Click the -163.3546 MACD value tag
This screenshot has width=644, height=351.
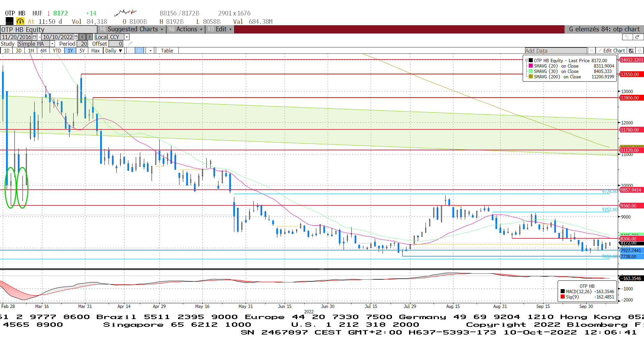pyautogui.click(x=632, y=278)
